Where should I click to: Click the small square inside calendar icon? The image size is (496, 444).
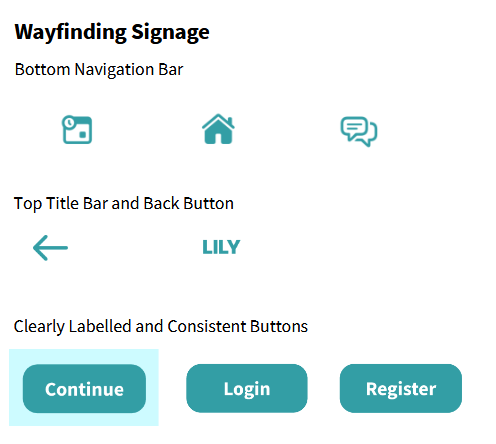82,134
